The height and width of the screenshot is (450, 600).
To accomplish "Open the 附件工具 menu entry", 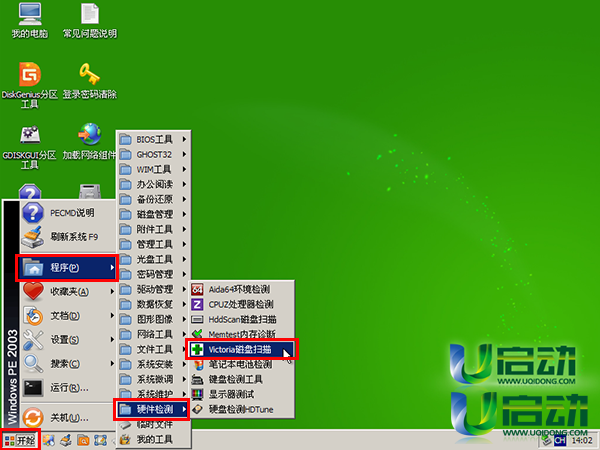I will (x=153, y=229).
